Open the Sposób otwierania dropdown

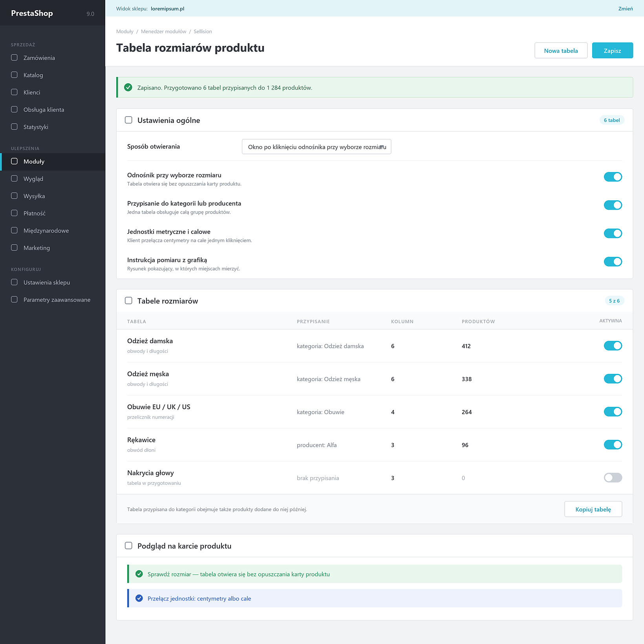(x=317, y=147)
